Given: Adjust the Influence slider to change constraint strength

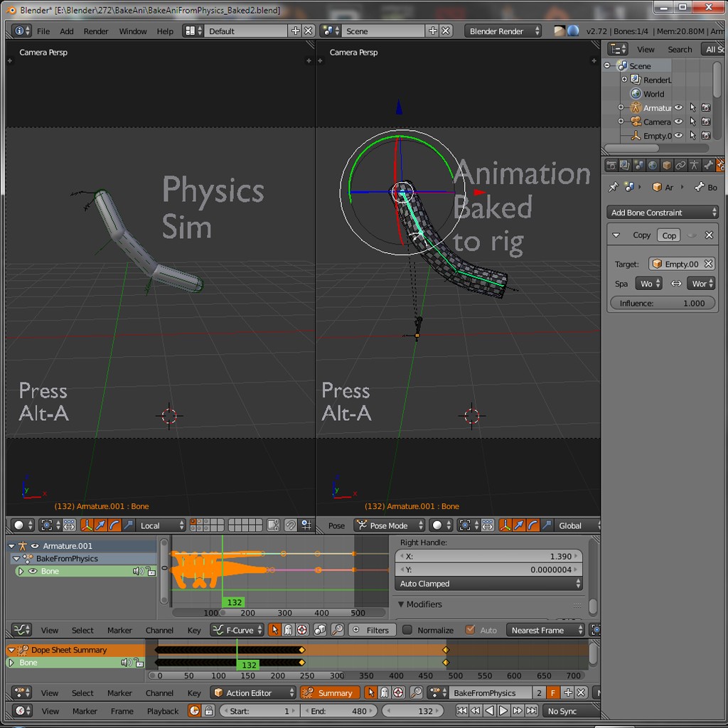Looking at the screenshot, I should (x=662, y=303).
